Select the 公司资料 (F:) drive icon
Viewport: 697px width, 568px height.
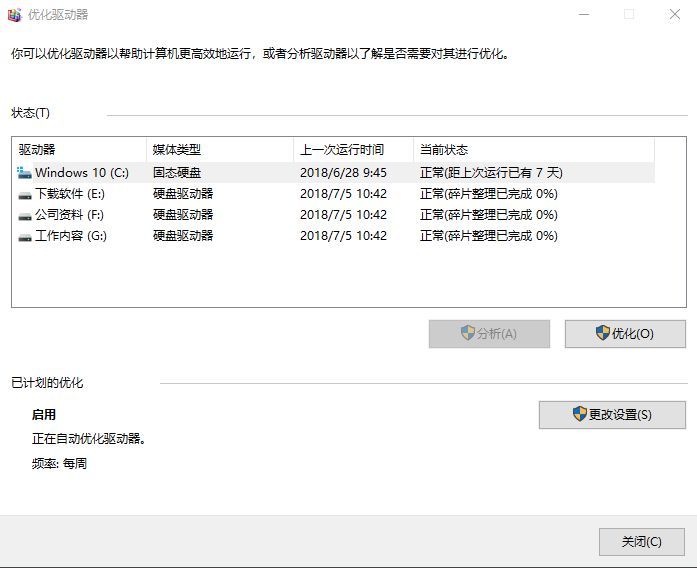(x=25, y=216)
